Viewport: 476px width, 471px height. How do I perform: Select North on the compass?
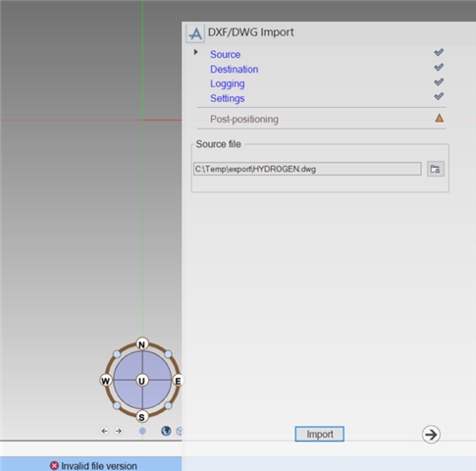(x=142, y=344)
